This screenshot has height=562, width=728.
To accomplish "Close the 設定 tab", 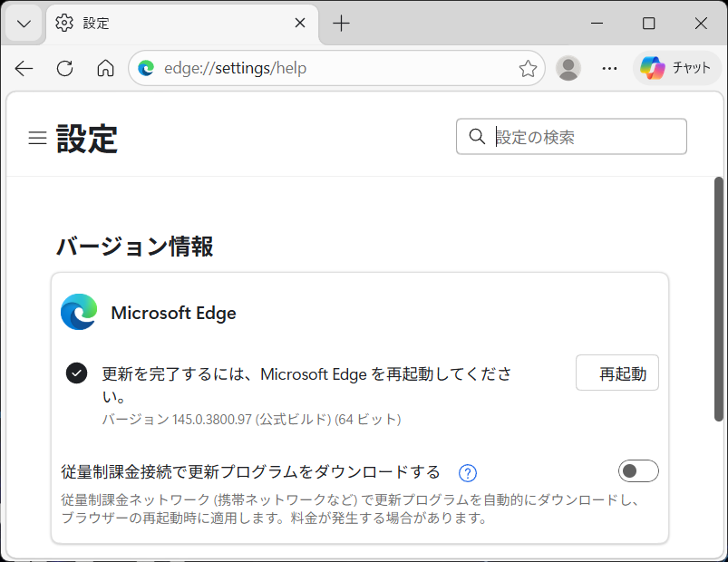I will (300, 23).
